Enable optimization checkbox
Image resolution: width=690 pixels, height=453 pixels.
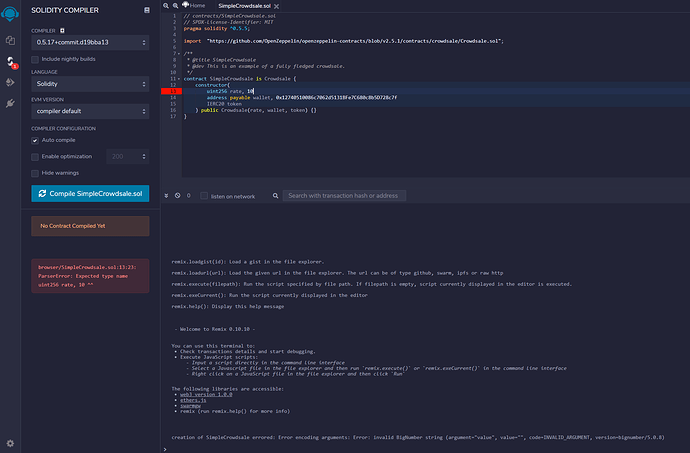click(35, 157)
